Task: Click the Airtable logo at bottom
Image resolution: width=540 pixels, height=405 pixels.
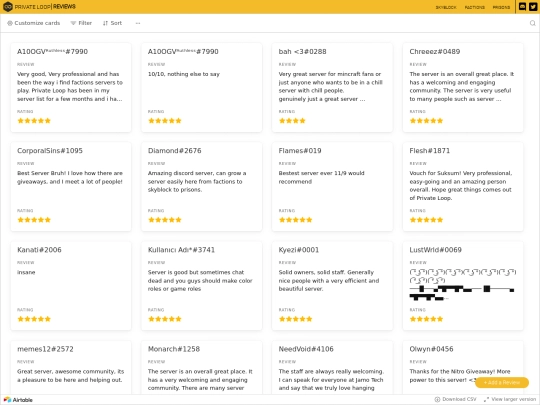Action: pos(18,399)
